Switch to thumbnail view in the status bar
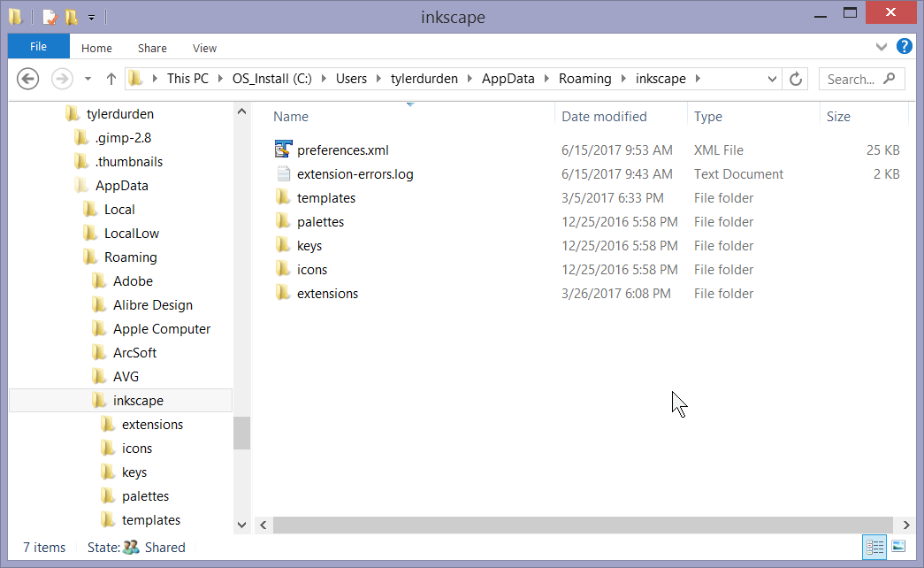This screenshot has width=924, height=568. coord(898,547)
